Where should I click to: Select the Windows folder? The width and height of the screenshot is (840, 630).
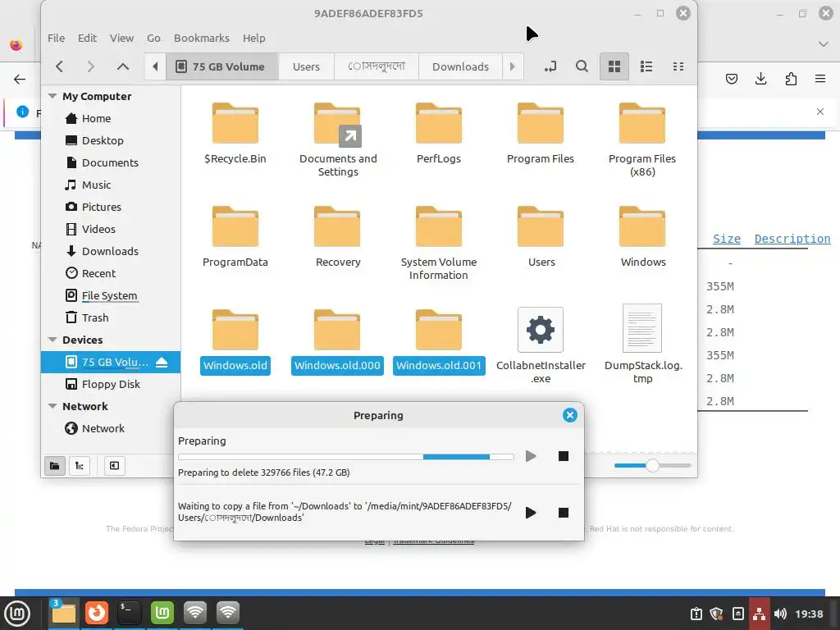click(641, 236)
